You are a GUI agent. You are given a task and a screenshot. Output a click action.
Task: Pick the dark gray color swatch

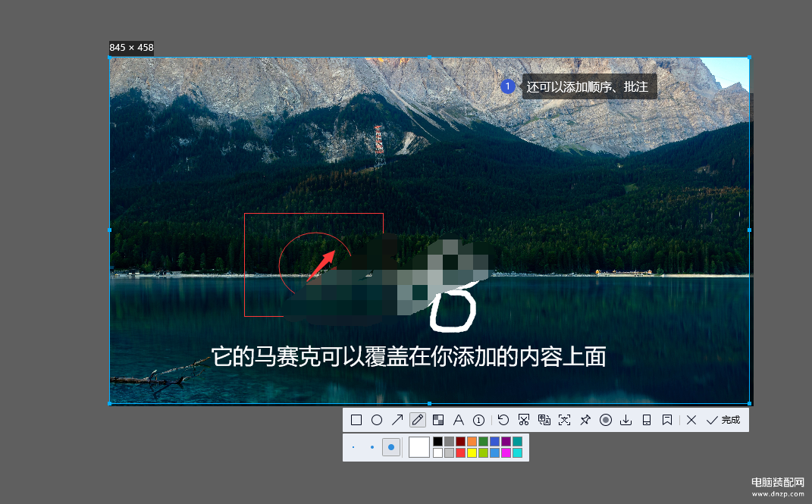(449, 441)
